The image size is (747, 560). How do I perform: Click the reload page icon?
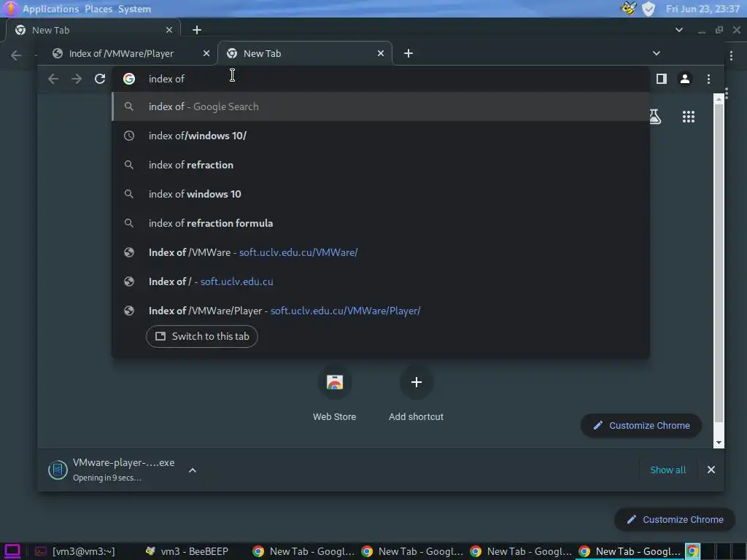coord(99,79)
